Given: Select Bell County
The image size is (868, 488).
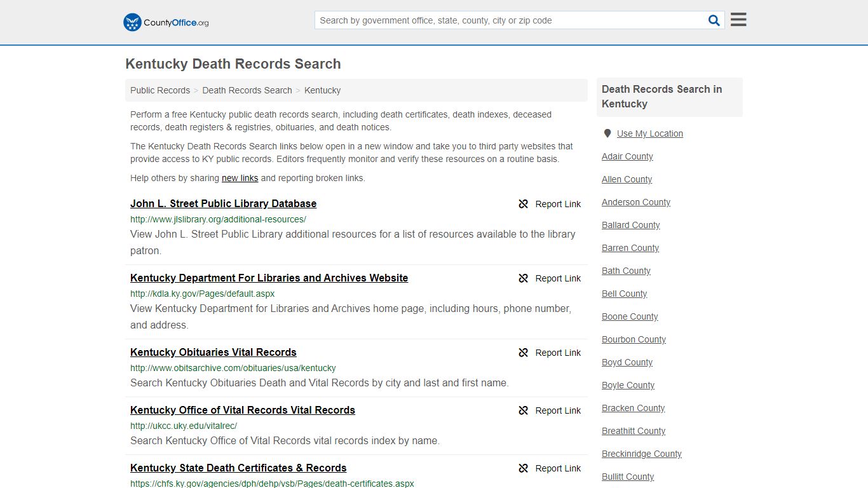Looking at the screenshot, I should tap(624, 294).
